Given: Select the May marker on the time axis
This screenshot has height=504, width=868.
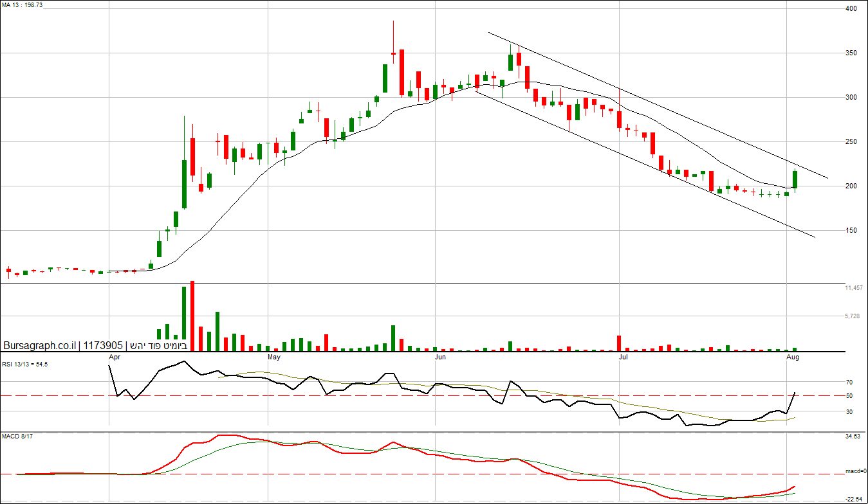Looking at the screenshot, I should pos(274,356).
